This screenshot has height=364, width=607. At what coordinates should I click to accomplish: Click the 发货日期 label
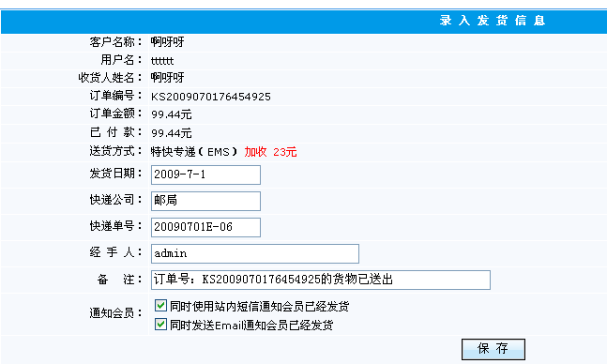[115, 174]
